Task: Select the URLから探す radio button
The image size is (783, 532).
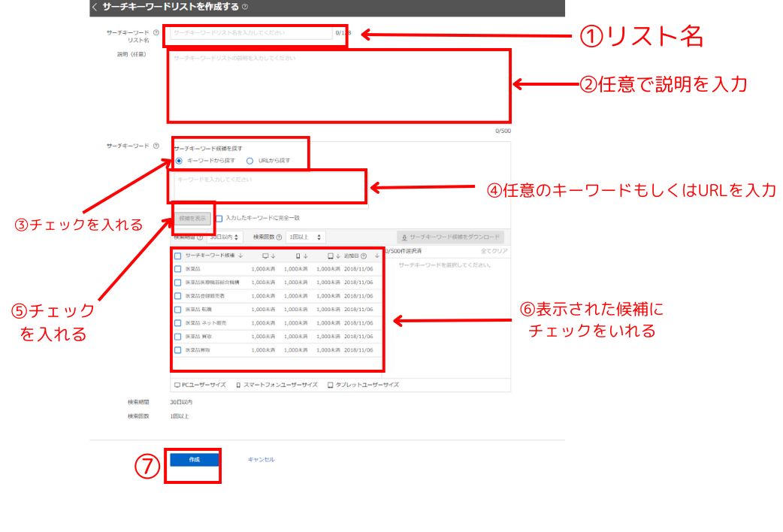Action: pyautogui.click(x=248, y=160)
